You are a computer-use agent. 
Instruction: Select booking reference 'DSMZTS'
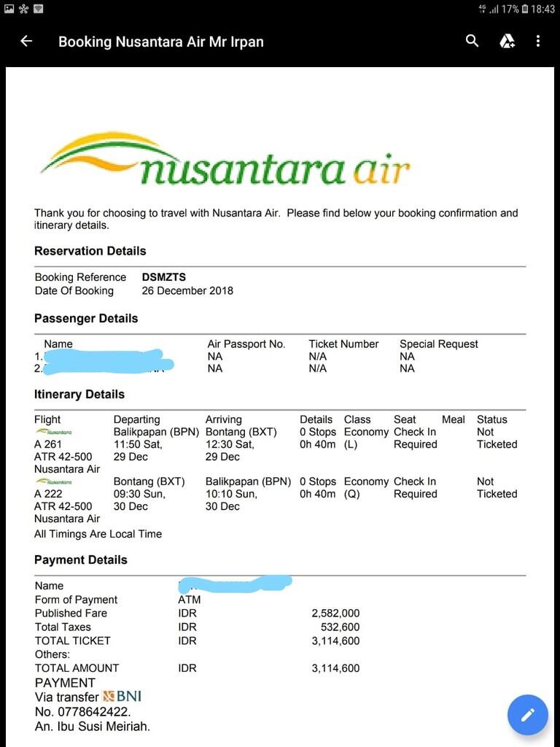(164, 276)
